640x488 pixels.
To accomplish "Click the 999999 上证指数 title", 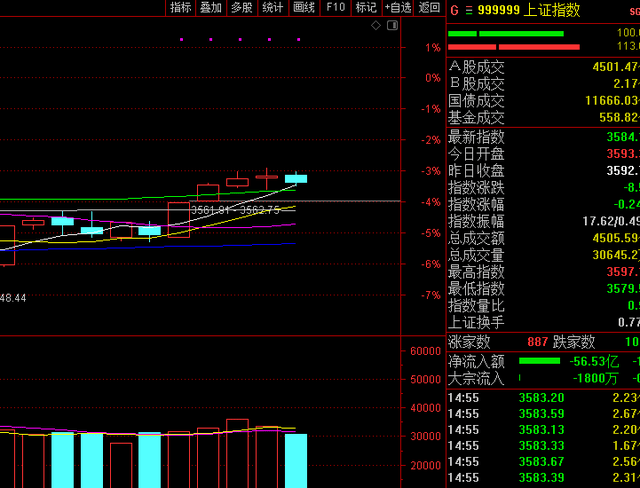I will point(529,10).
